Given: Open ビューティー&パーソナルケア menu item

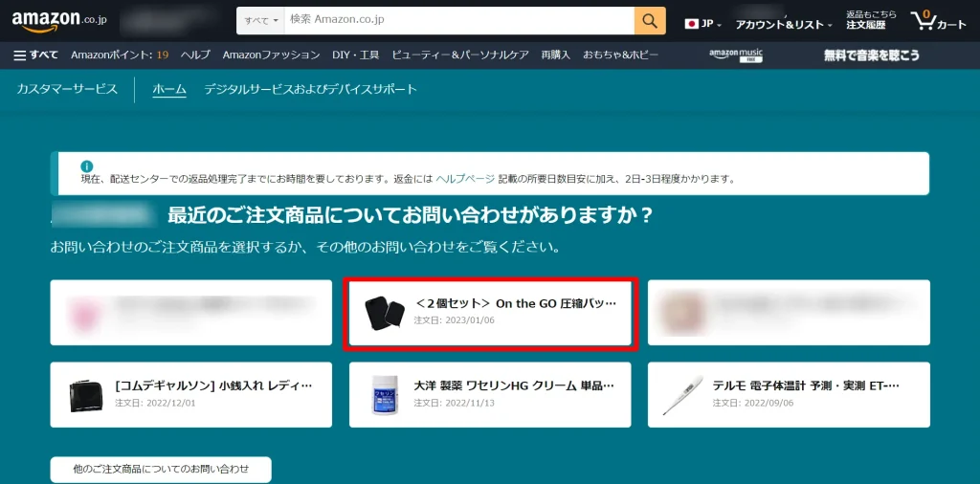Looking at the screenshot, I should (460, 55).
